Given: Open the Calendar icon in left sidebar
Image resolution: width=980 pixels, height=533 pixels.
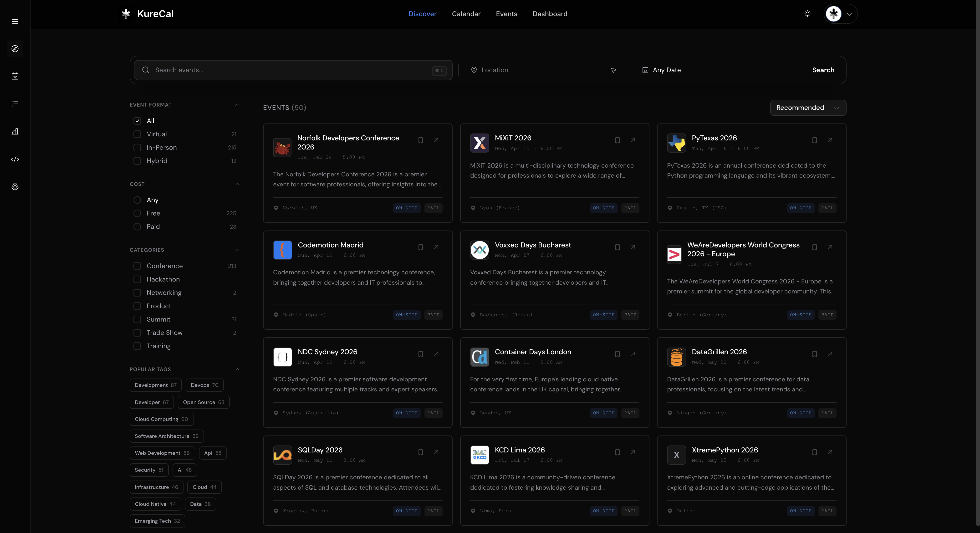Looking at the screenshot, I should (15, 76).
